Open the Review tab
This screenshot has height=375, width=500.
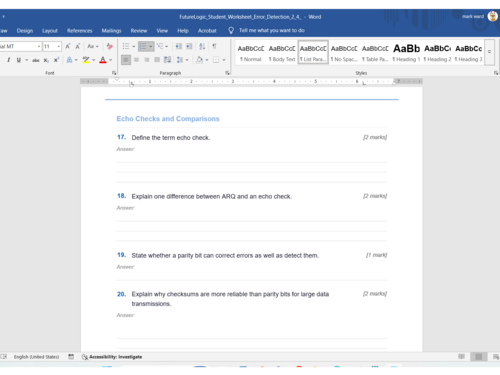[139, 30]
